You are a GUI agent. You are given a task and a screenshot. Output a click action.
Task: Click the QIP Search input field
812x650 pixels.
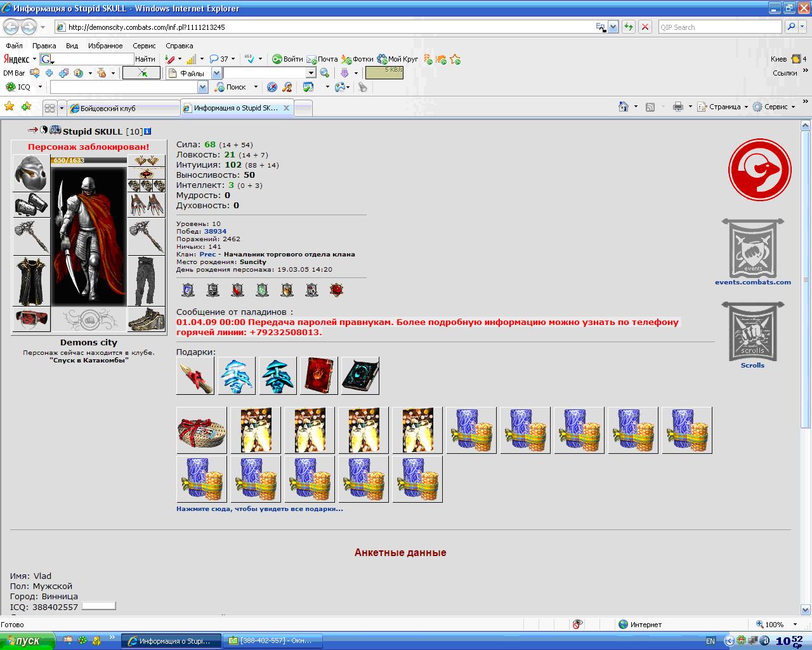tap(719, 27)
